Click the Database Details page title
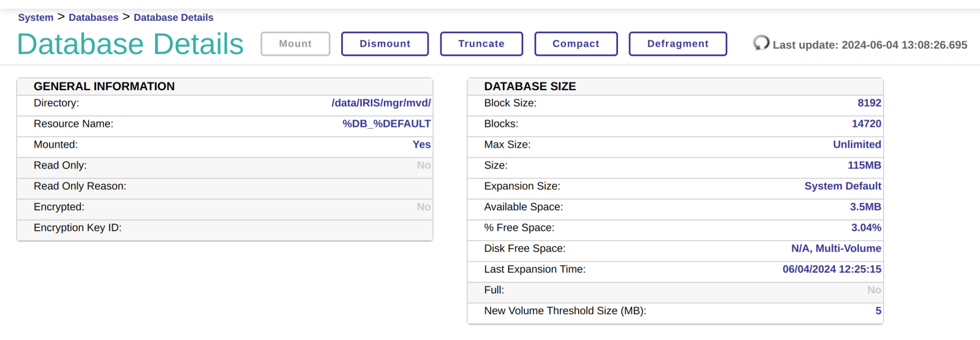Image resolution: width=980 pixels, height=340 pixels. 130,44
